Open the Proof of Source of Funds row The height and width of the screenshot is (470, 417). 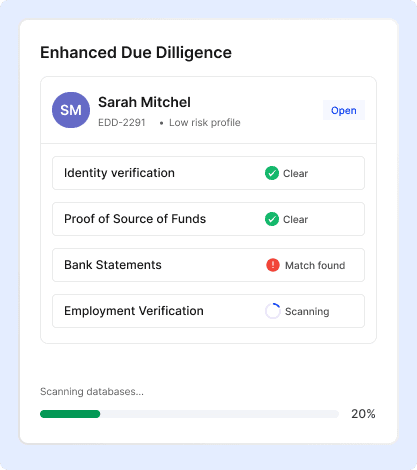point(208,219)
